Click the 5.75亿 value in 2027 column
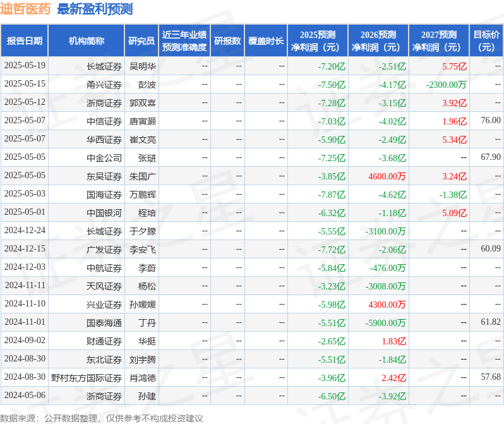The image size is (504, 424). [454, 66]
